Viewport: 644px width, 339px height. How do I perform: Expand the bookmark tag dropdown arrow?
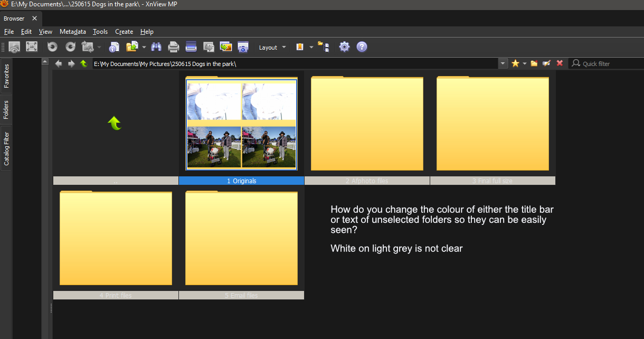pos(311,47)
